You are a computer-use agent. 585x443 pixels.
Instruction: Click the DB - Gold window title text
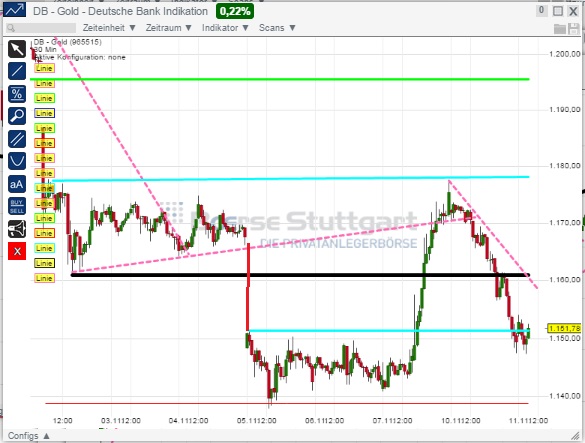click(120, 11)
